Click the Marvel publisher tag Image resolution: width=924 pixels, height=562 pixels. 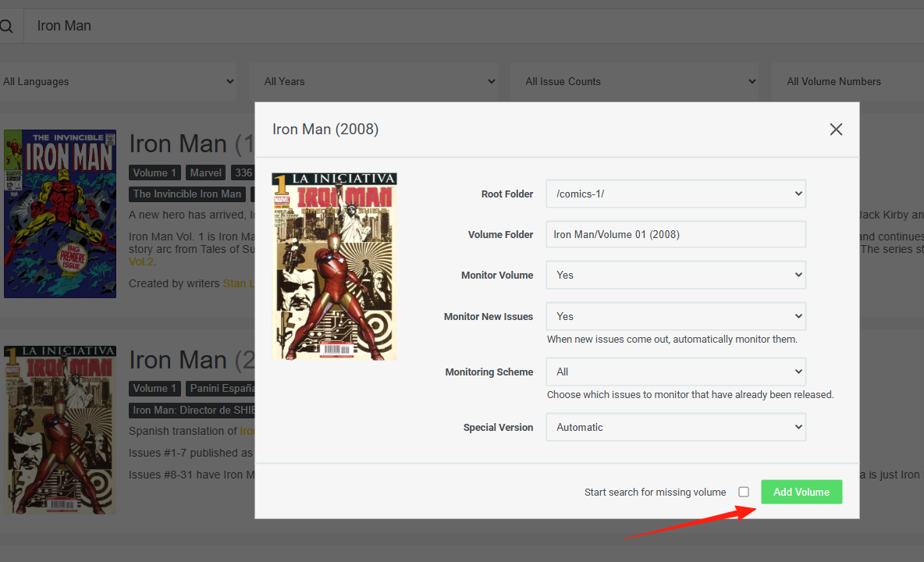(206, 173)
